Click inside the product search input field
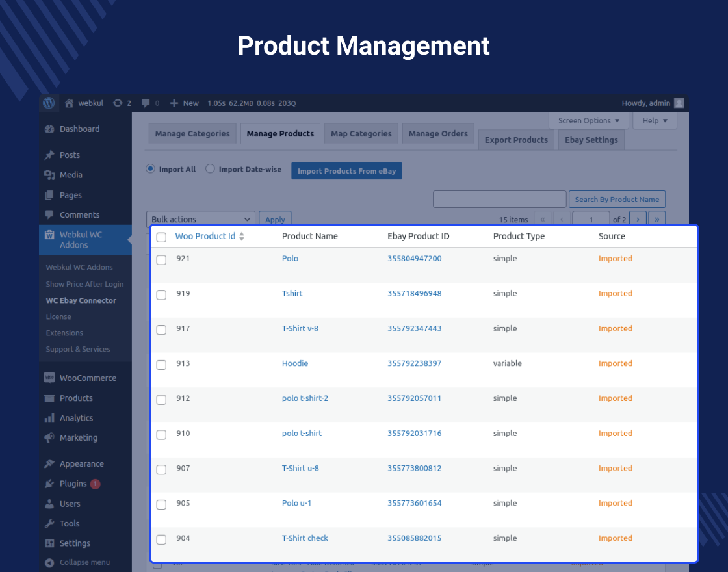This screenshot has height=572, width=728. (x=499, y=199)
